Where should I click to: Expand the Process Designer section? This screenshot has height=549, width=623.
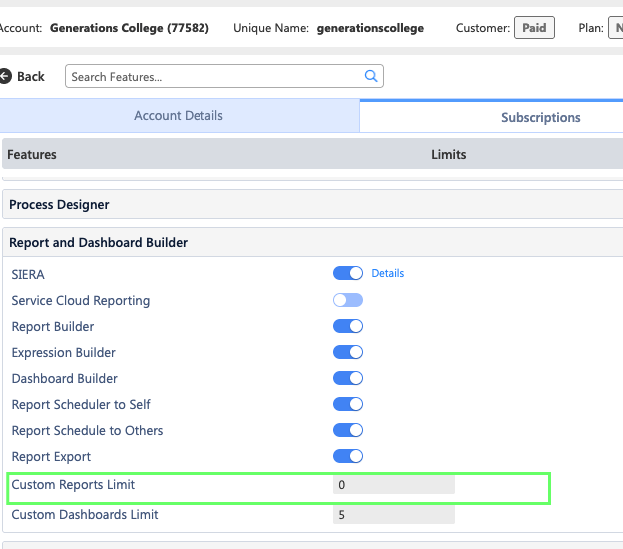(60, 204)
